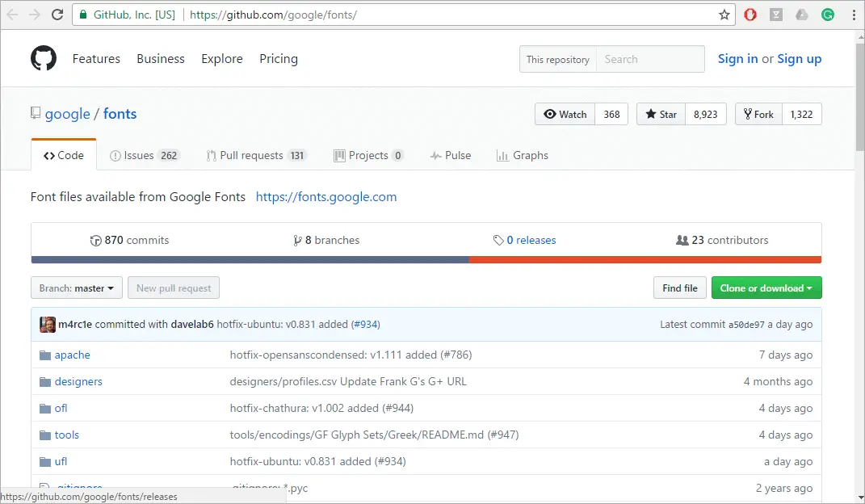The width and height of the screenshot is (865, 504).
Task: Open Explore in the top navigation
Action: [x=222, y=58]
